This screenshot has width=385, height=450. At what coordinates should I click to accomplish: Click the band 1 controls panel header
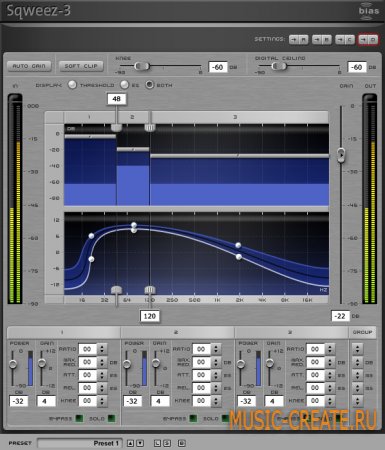(x=63, y=332)
